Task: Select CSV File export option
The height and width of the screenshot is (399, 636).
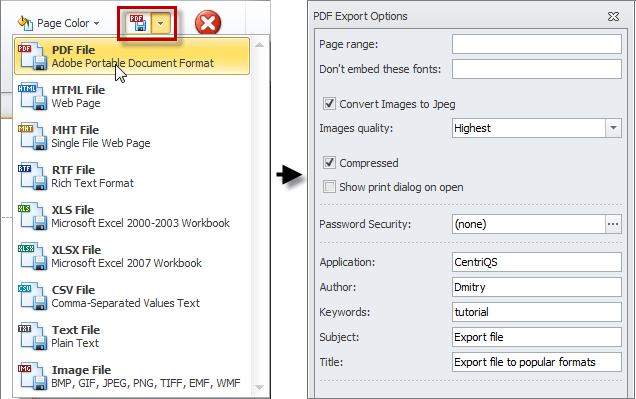Action: click(132, 296)
